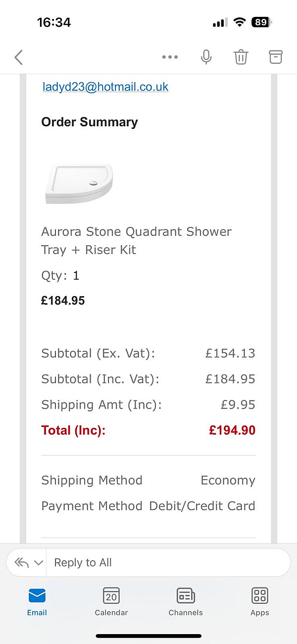Tap the Aurora Stone Quadrant Shower Tray title
This screenshot has width=297, height=644.
click(136, 241)
